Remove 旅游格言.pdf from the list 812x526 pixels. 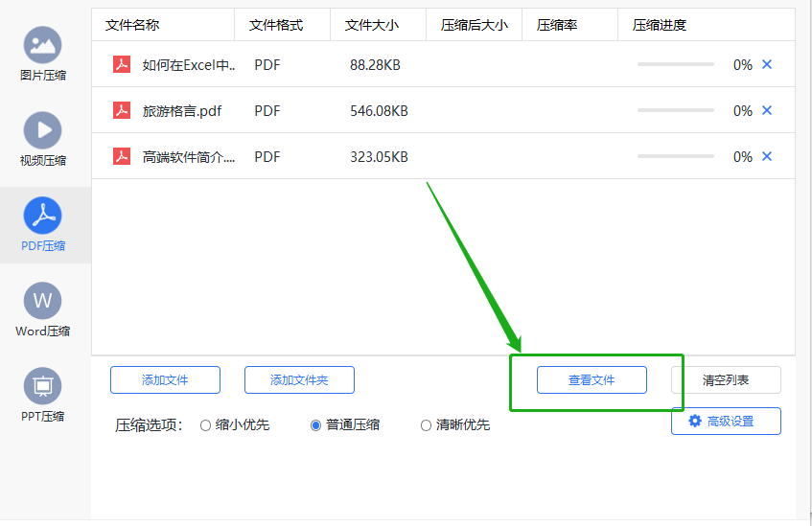[767, 110]
